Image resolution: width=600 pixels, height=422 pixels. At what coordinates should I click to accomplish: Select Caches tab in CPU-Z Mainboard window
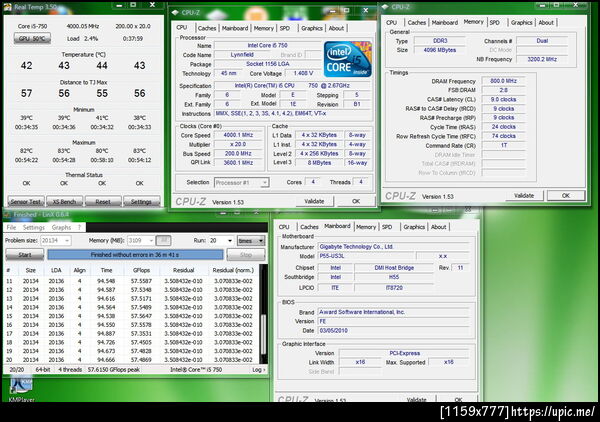[309, 227]
